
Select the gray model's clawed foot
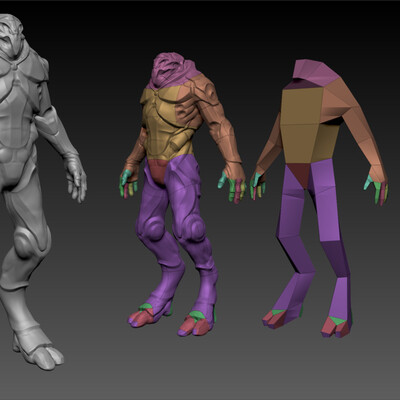[40, 355]
